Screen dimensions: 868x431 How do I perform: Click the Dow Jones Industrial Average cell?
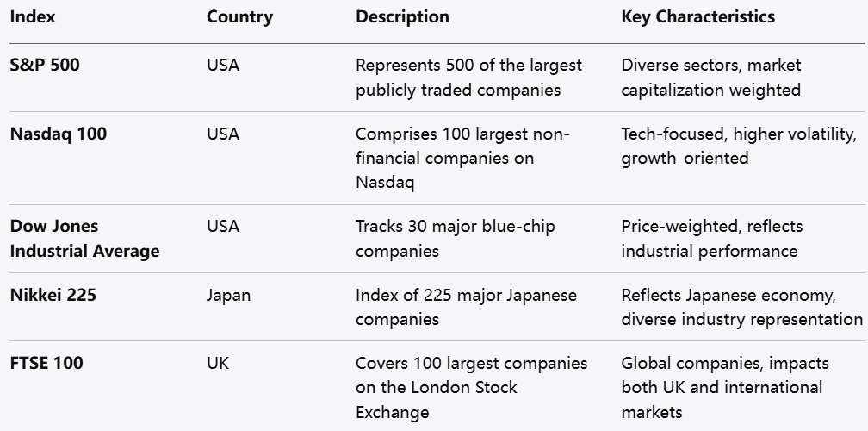pyautogui.click(x=84, y=239)
